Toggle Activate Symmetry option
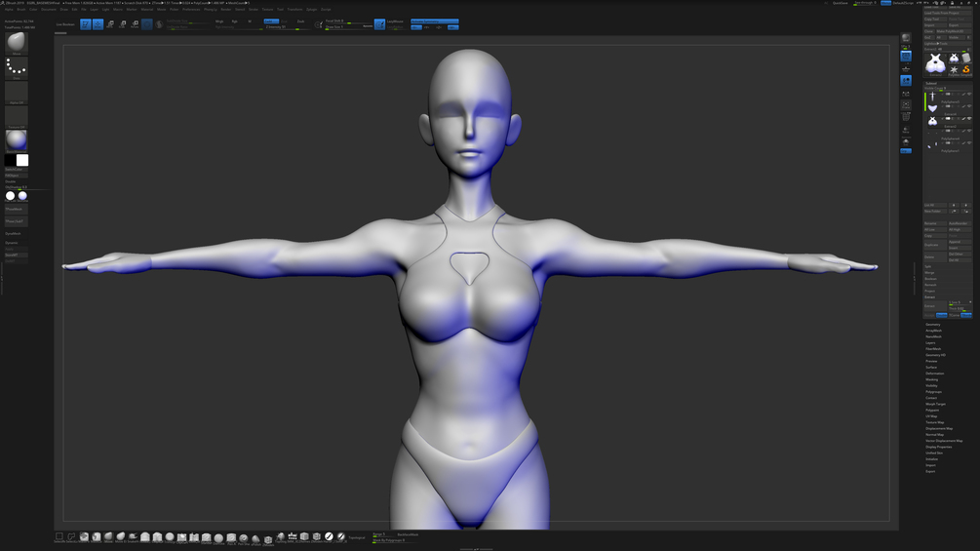 [434, 21]
